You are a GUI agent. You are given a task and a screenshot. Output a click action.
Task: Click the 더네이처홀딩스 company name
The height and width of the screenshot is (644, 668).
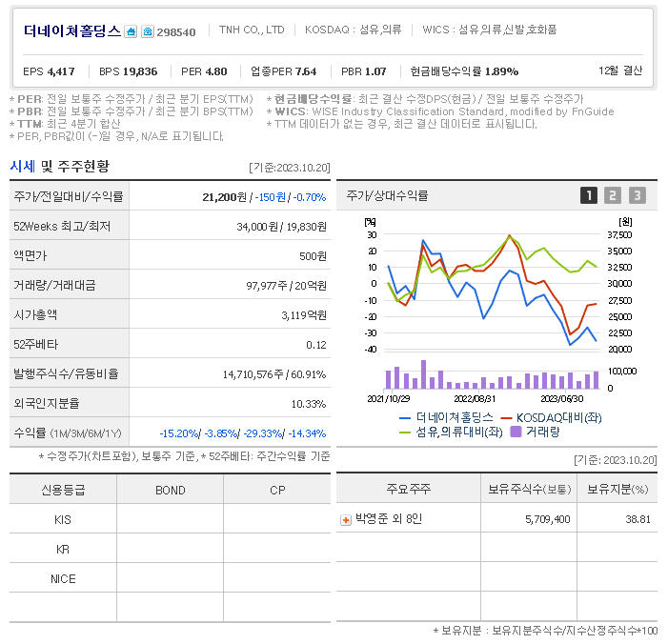(x=72, y=31)
